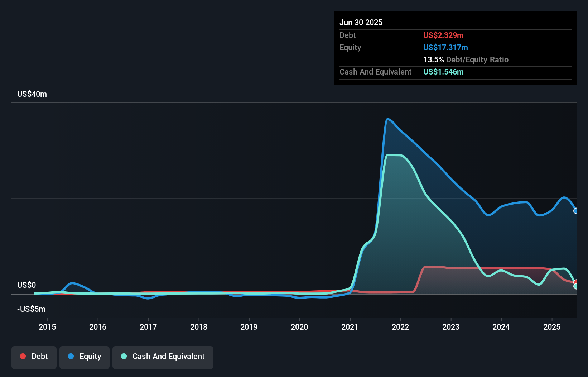The height and width of the screenshot is (377, 588).
Task: Select the 2021 year label on the axis
Action: tap(350, 327)
